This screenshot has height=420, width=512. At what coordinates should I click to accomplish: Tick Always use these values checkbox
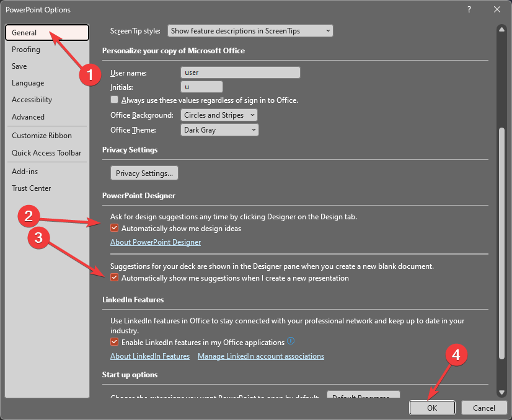coord(114,100)
